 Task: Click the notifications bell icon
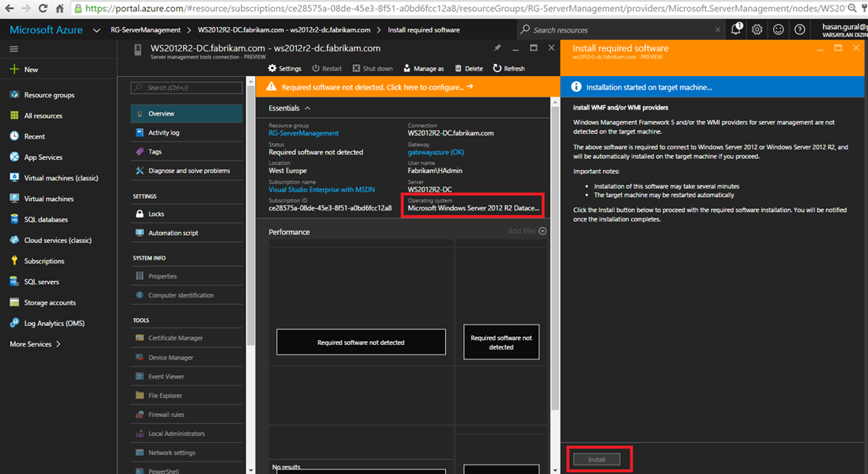pos(736,29)
